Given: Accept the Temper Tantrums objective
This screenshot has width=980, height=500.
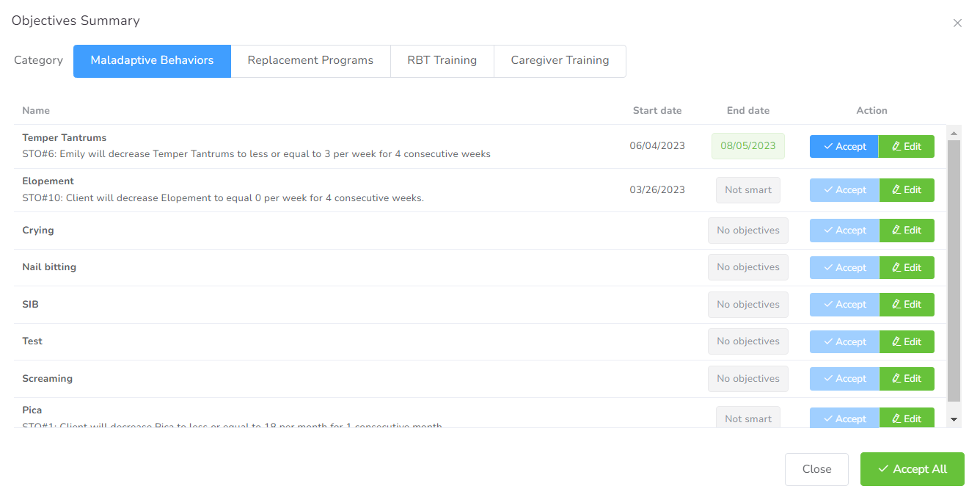Looking at the screenshot, I should point(844,146).
